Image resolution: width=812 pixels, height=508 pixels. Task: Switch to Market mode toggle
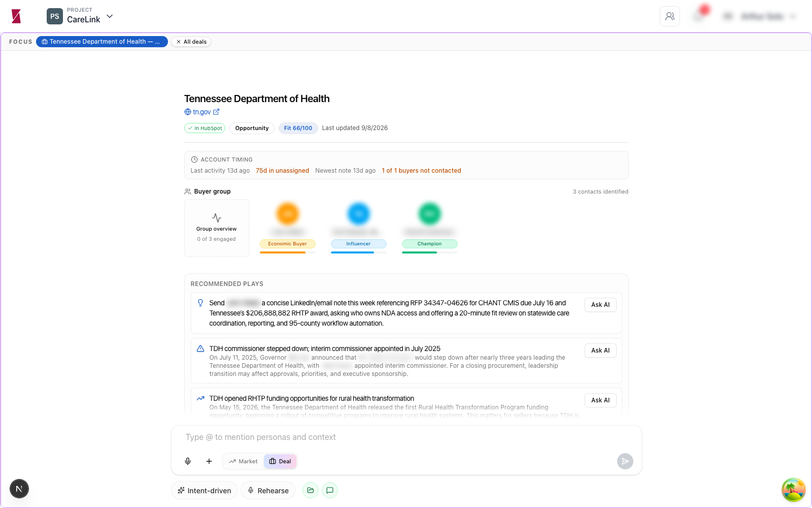pyautogui.click(x=243, y=461)
